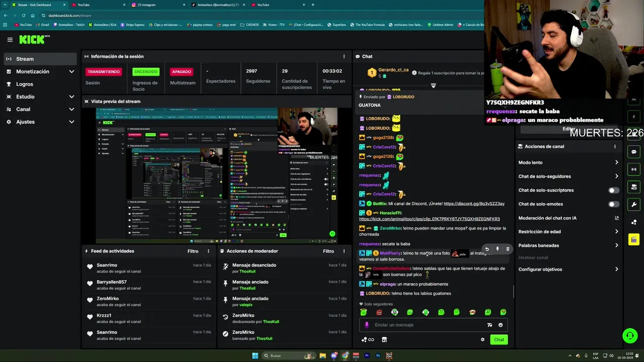Expand the Ajustes sidebar section
Image resolution: width=644 pixels, height=362 pixels.
click(x=40, y=122)
